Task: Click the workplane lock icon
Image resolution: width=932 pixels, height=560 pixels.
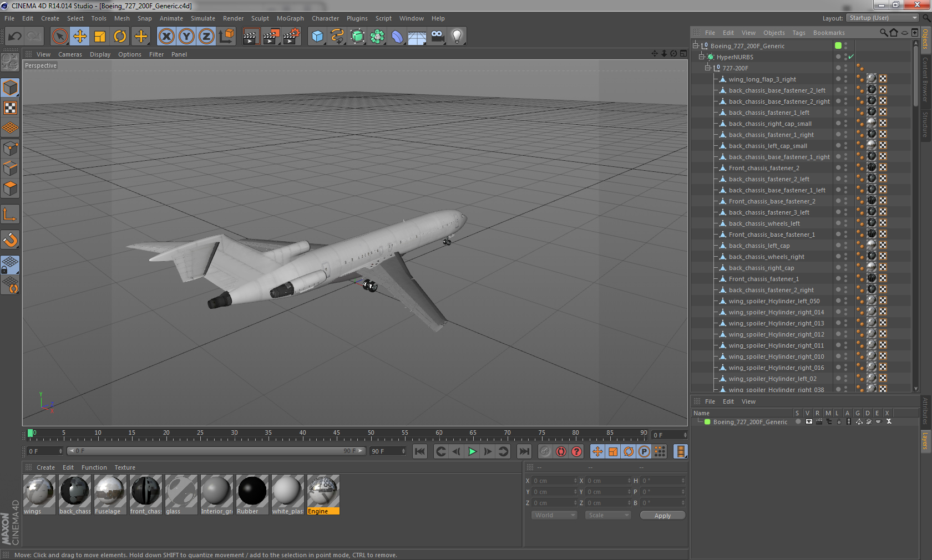Action: pyautogui.click(x=11, y=264)
